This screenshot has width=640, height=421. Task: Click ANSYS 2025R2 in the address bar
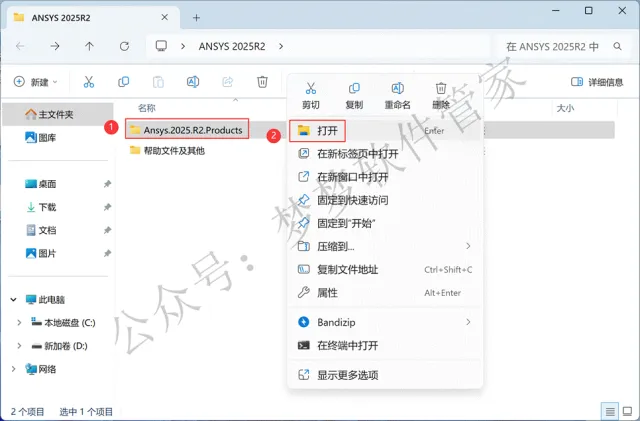coord(232,46)
